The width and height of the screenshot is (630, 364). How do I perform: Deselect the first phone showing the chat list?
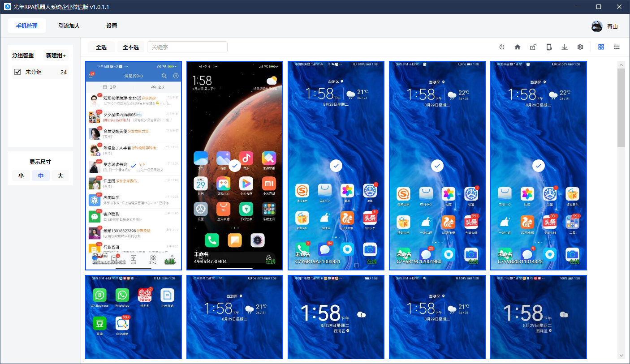pos(134,166)
